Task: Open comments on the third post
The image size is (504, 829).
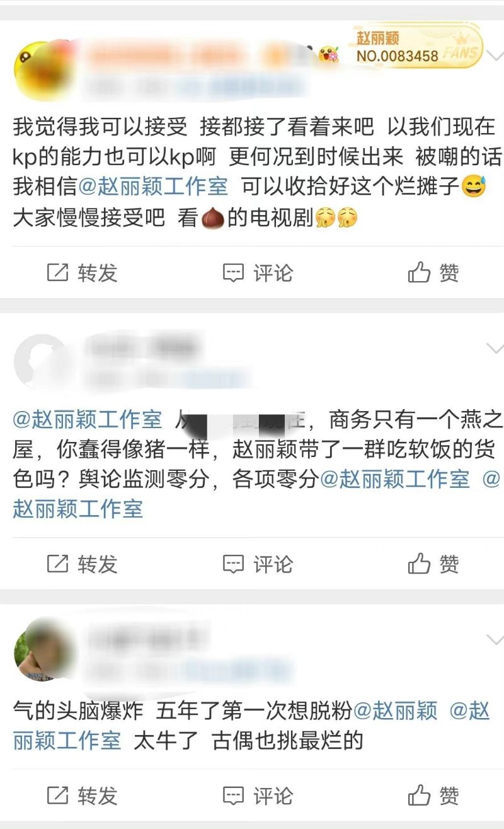Action: pyautogui.click(x=258, y=796)
